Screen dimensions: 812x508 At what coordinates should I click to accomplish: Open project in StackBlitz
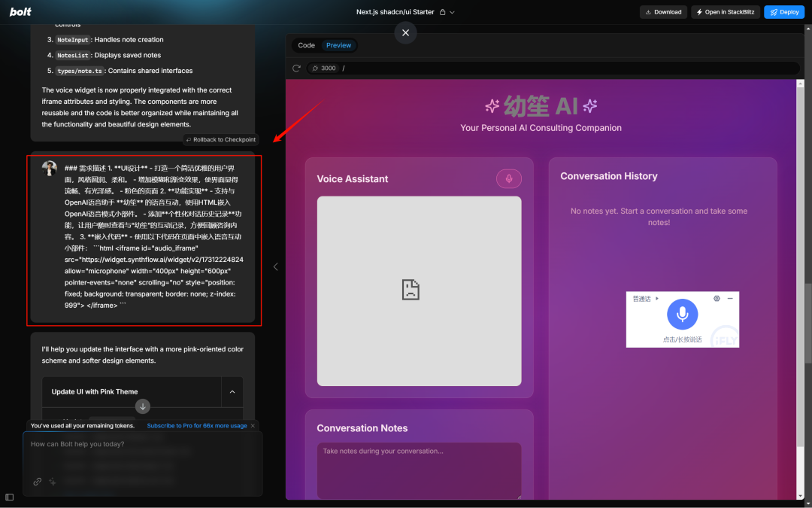(725, 12)
